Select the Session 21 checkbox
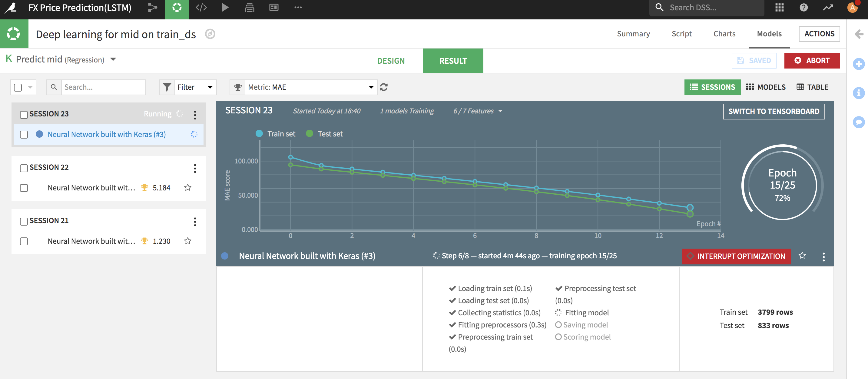 pos(24,221)
